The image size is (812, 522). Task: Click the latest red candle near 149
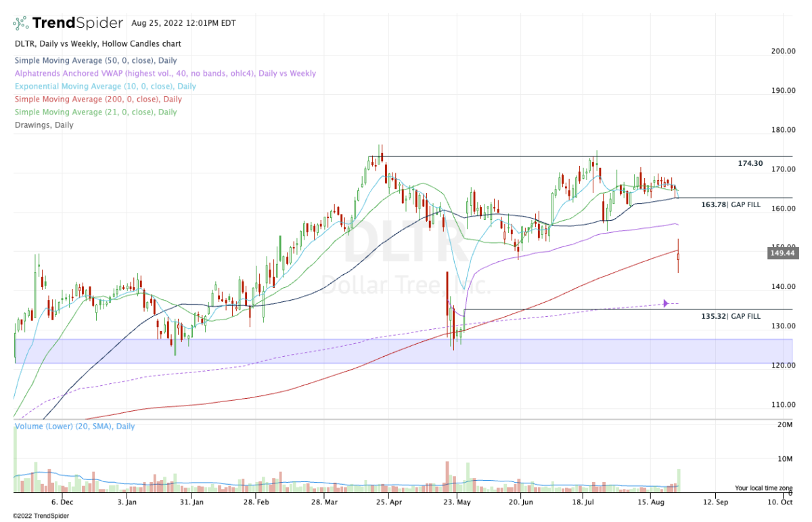pos(678,256)
